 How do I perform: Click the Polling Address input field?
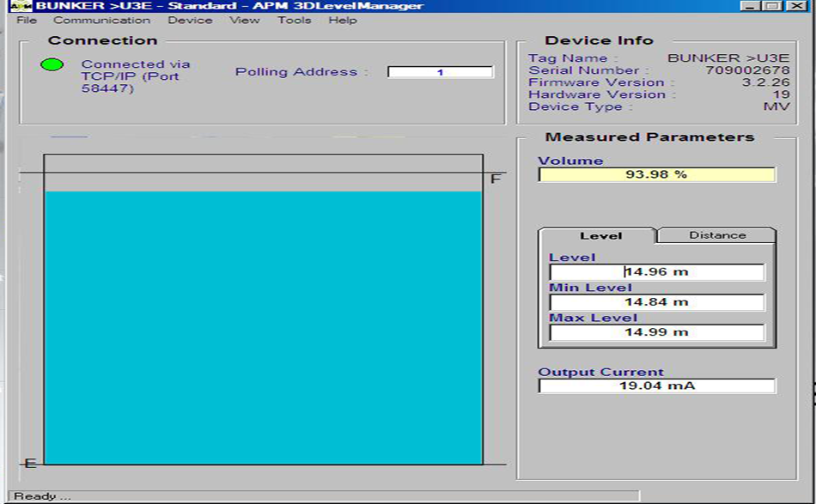[441, 72]
